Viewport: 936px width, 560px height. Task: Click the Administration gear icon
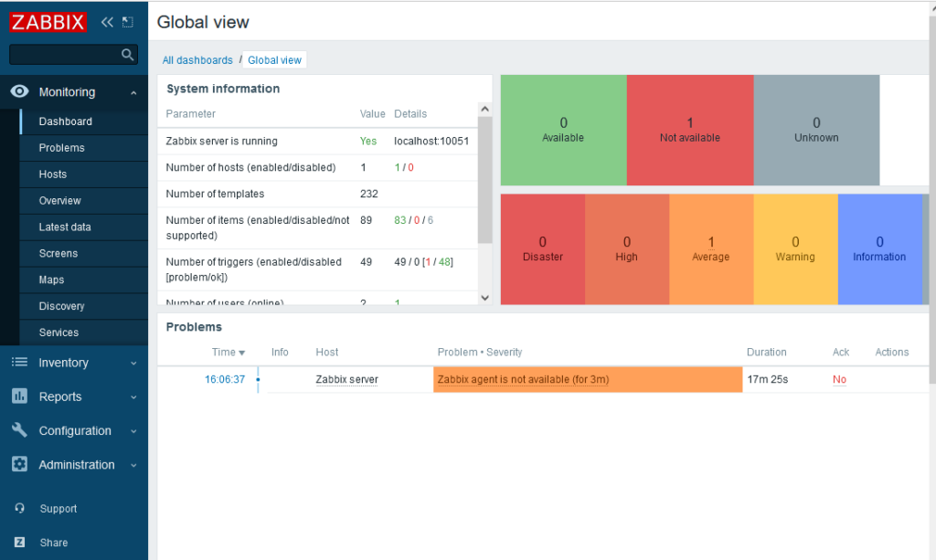19,464
